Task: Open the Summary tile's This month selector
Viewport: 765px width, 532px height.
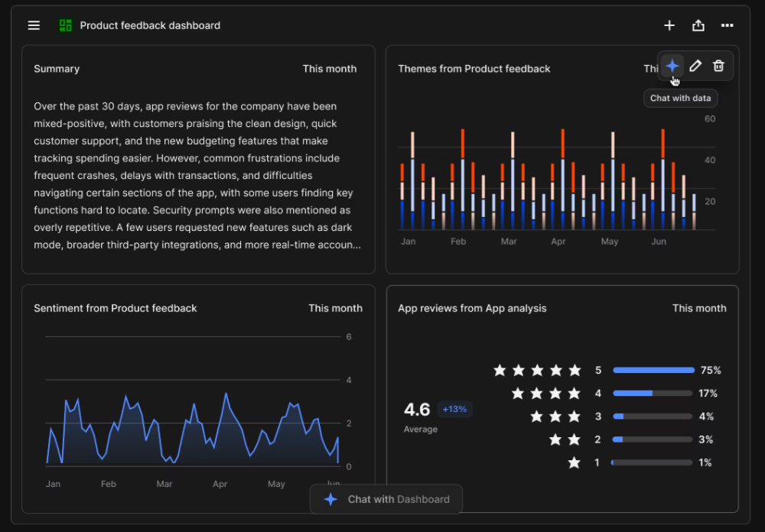Action: tap(330, 69)
